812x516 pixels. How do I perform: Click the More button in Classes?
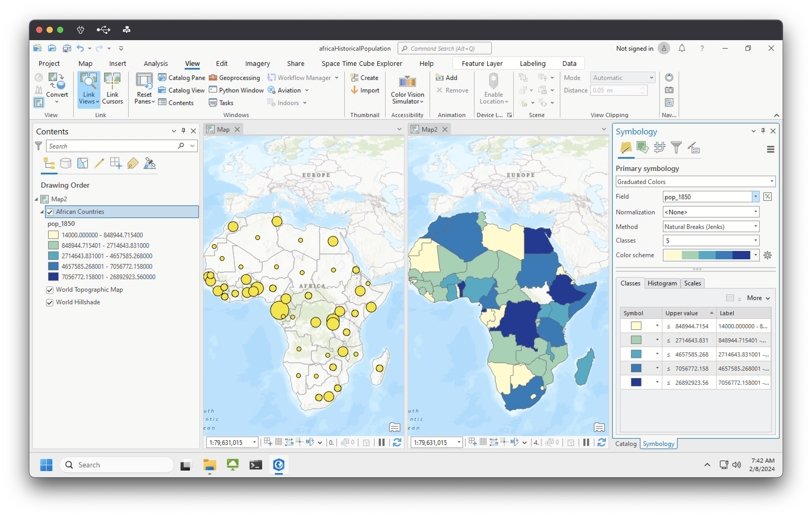pos(758,298)
